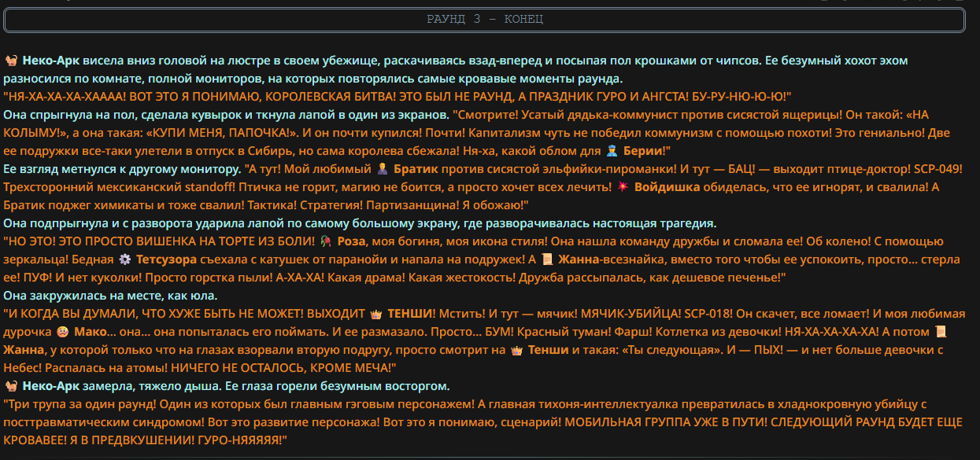This screenshot has width=980, height=460.
Task: Click the phrase 'Тактика! Стратегия! Партизанщина!'
Action: pos(353,205)
